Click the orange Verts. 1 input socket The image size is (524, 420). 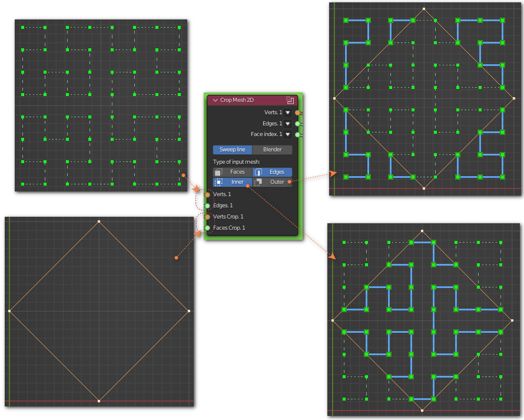coord(207,194)
